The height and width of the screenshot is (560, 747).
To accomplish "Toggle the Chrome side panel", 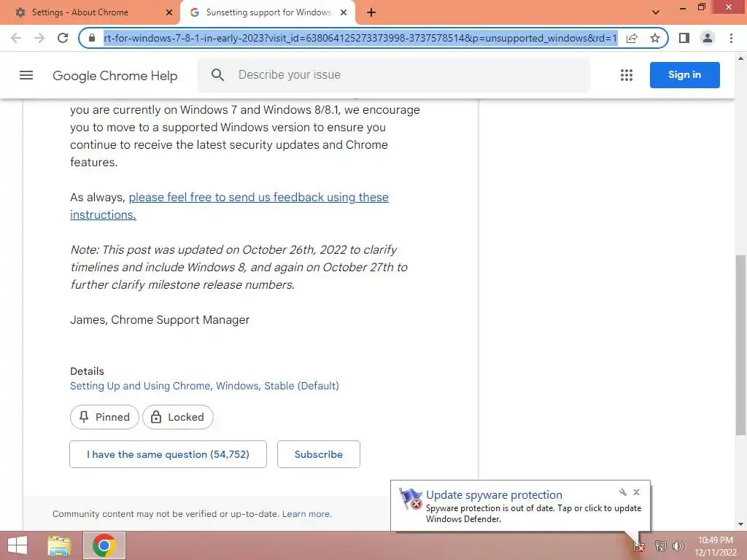I will [684, 38].
